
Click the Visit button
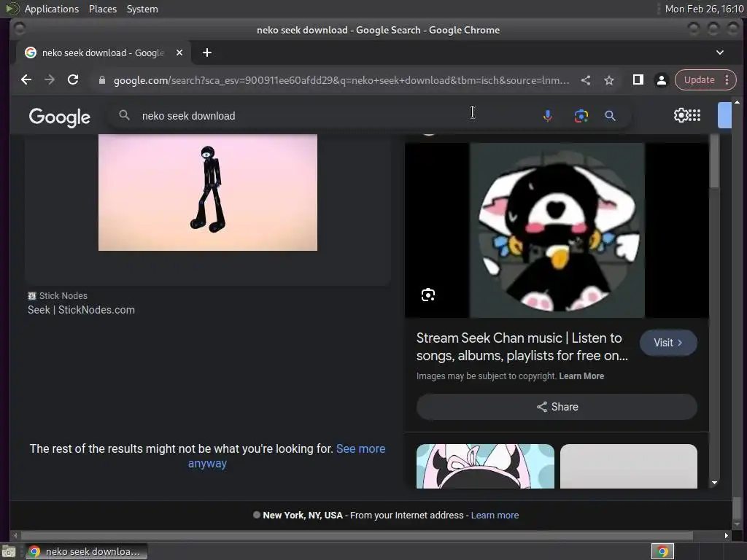(x=668, y=343)
